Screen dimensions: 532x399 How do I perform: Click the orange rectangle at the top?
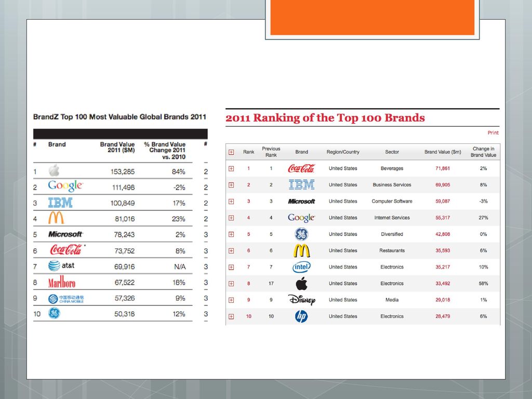[372, 17]
